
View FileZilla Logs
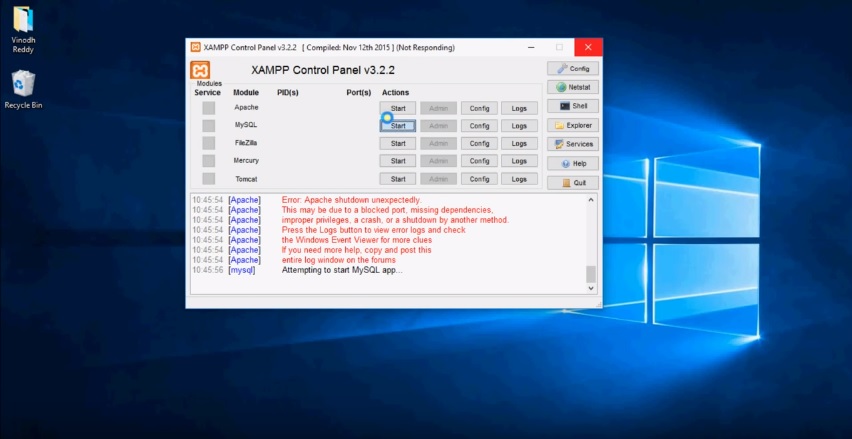point(519,143)
